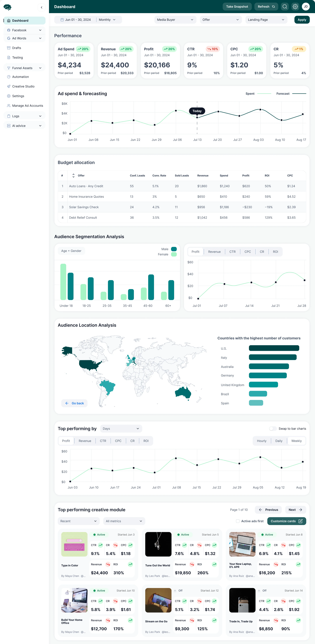Click the Settings gear icon in sidebar
315x644 pixels.
9,96
